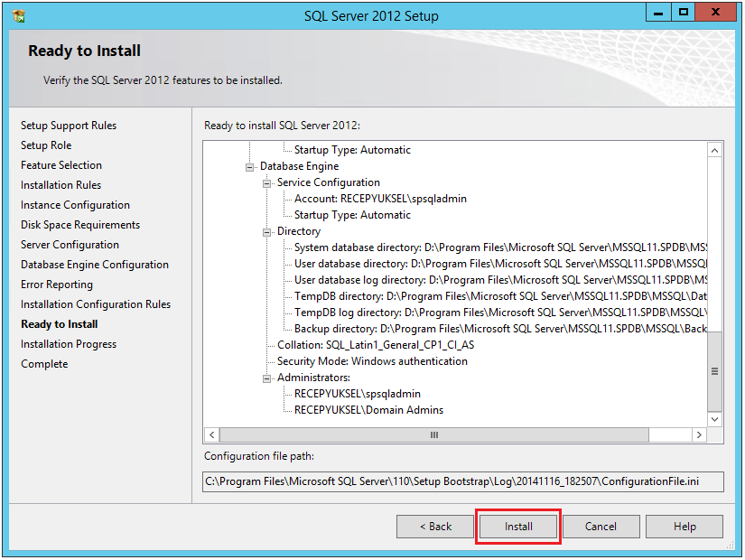Open the Error Reporting step
This screenshot has width=745, height=560.
pos(57,285)
